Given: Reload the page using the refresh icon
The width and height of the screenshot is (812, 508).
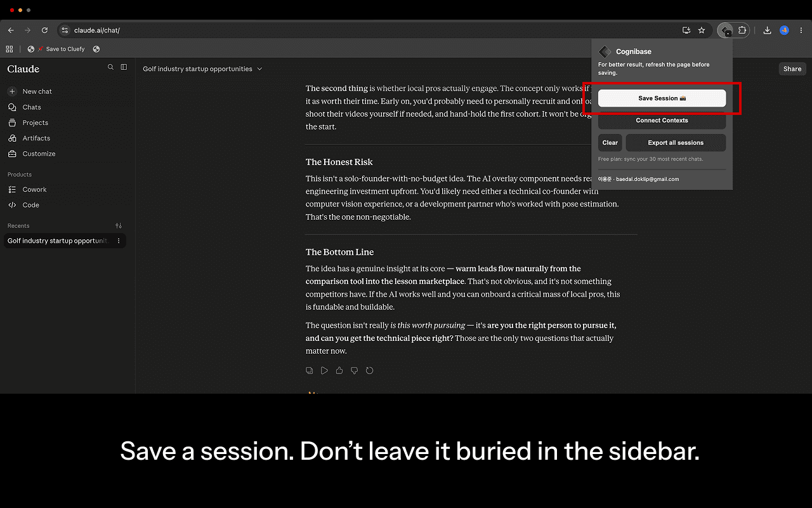Looking at the screenshot, I should (x=44, y=30).
